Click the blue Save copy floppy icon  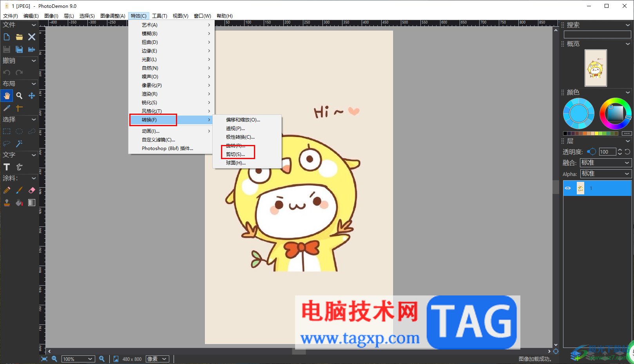pyautogui.click(x=19, y=49)
